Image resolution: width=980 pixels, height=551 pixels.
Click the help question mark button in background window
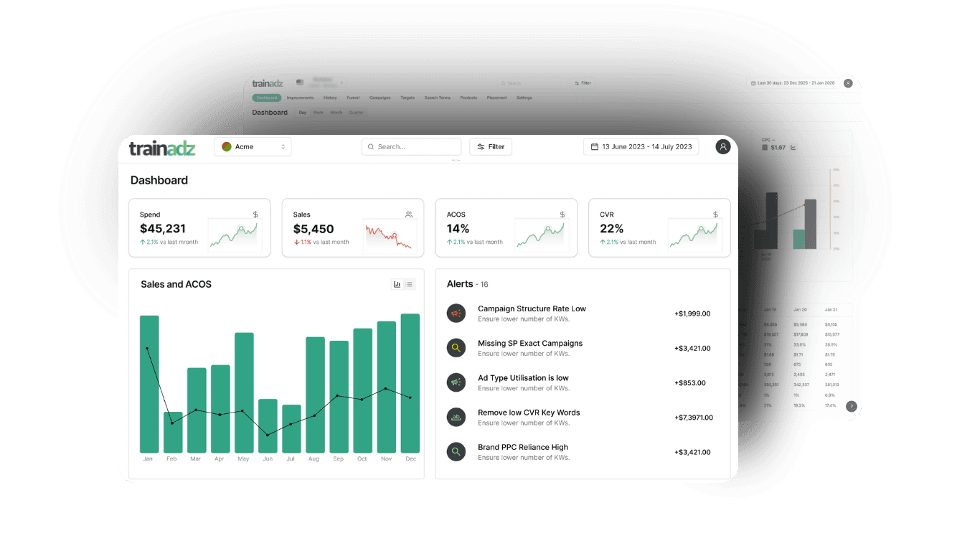coord(852,406)
